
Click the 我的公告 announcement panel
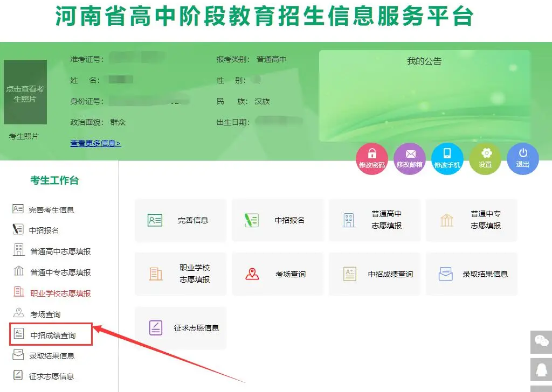pos(424,96)
